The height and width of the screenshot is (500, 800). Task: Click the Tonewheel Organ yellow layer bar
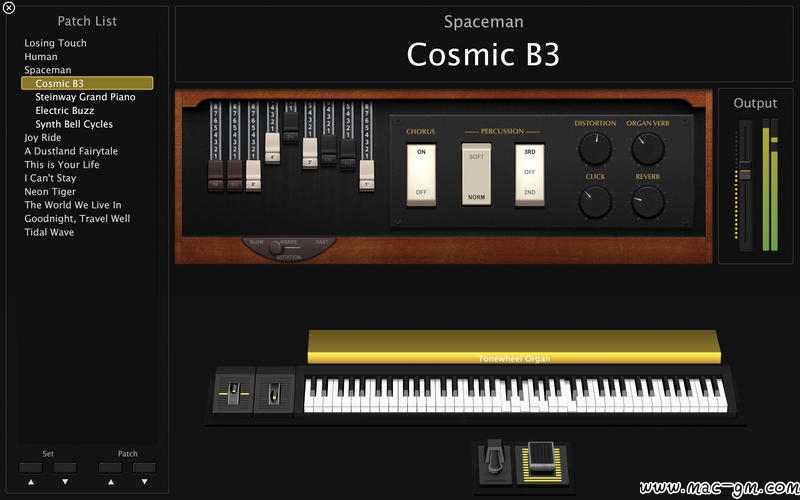click(x=514, y=347)
